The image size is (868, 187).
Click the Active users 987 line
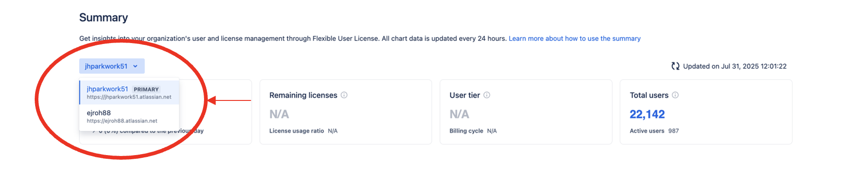pyautogui.click(x=654, y=131)
